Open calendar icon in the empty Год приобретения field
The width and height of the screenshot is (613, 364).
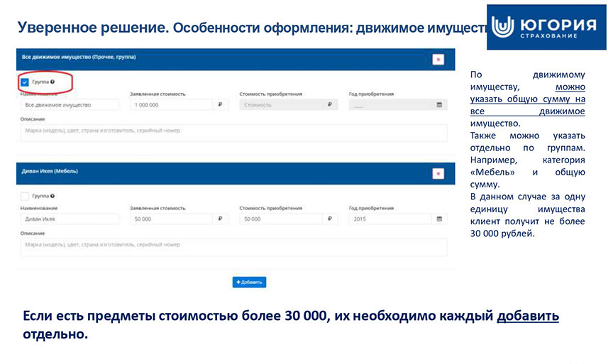(439, 104)
